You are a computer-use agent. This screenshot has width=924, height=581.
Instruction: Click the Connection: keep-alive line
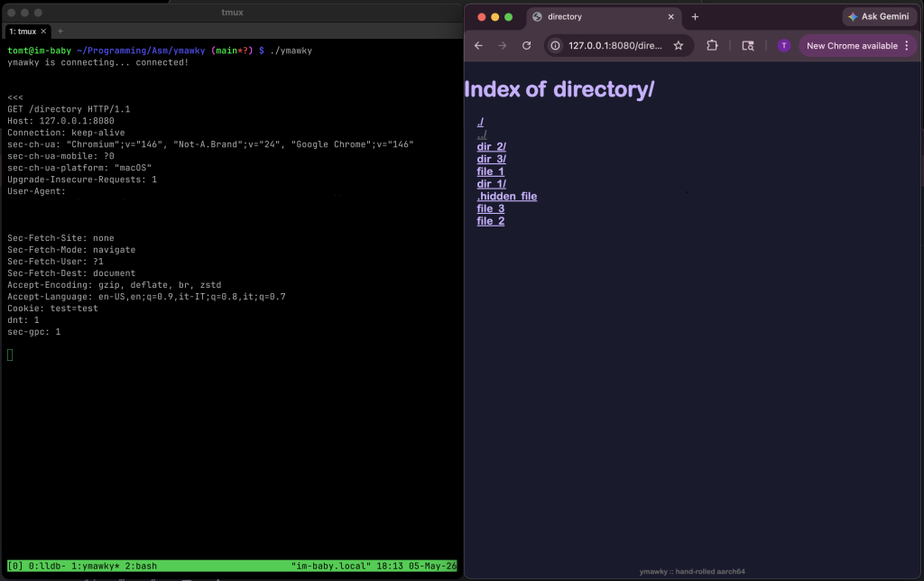click(66, 133)
